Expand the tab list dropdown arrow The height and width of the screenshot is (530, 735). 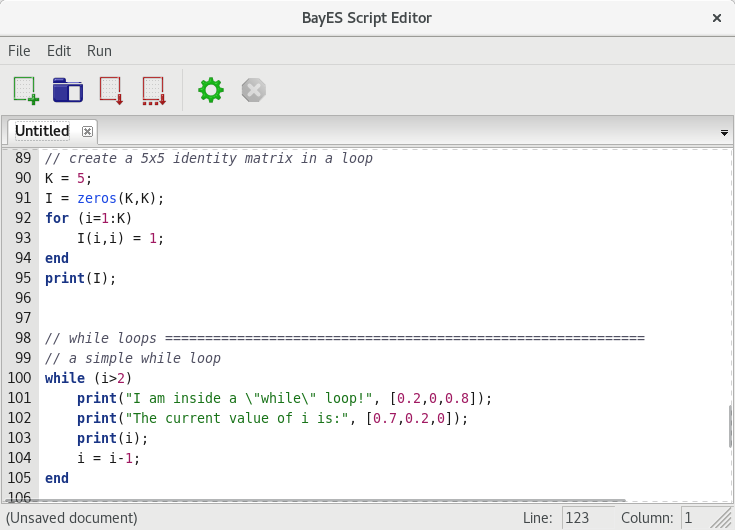point(724,133)
